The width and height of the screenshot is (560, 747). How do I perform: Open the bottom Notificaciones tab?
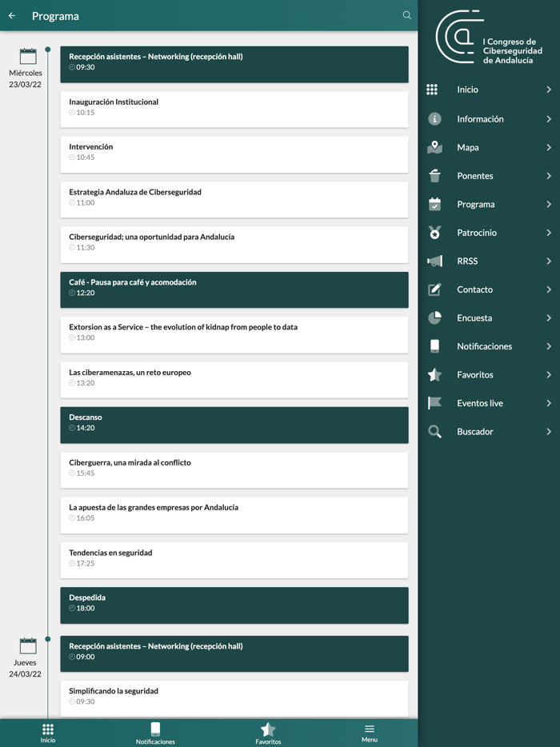coord(155,733)
